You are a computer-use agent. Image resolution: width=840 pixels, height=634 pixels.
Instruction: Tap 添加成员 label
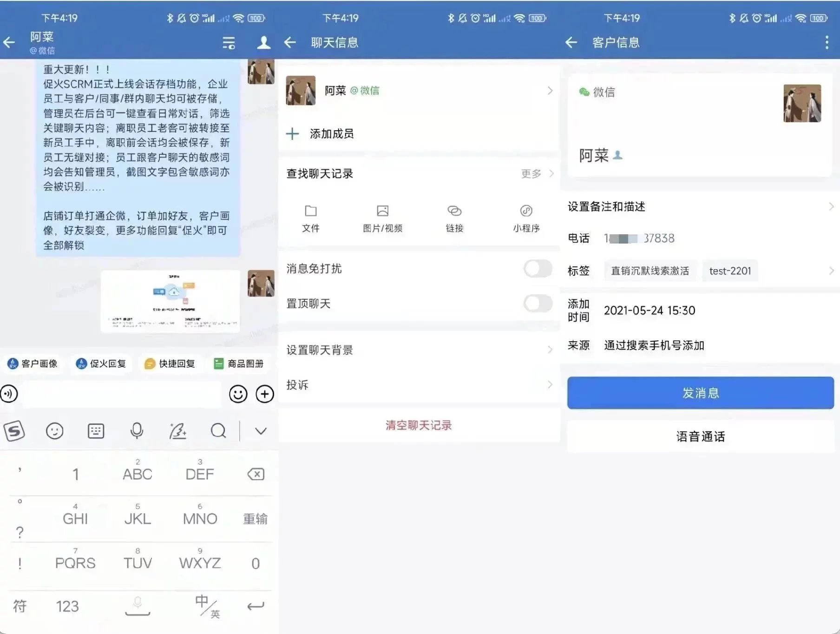[x=332, y=134]
